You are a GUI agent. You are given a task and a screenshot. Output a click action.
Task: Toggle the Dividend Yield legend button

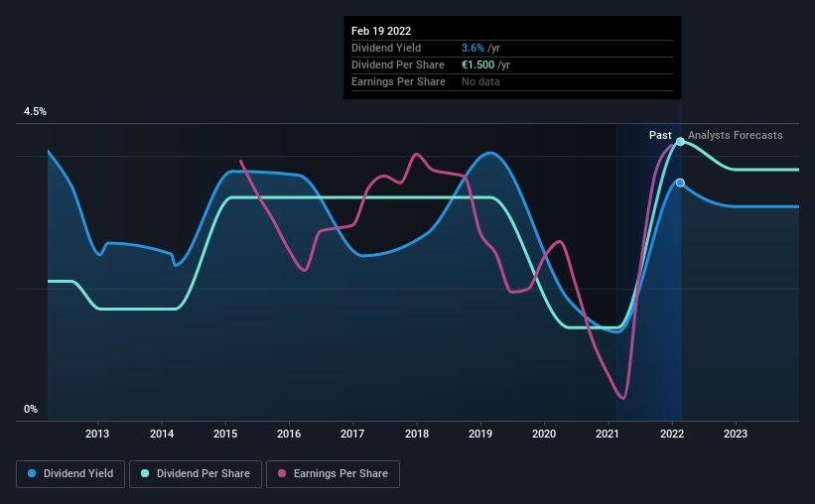pyautogui.click(x=70, y=474)
